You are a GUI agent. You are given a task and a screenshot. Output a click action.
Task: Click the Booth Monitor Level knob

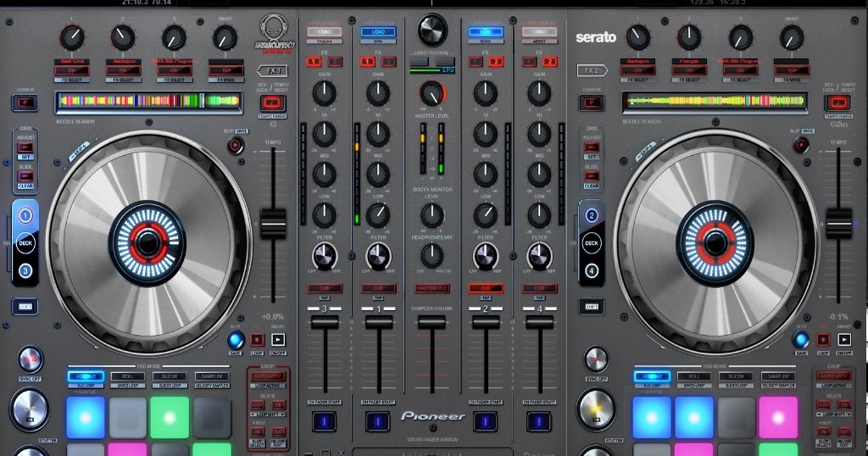(x=431, y=214)
